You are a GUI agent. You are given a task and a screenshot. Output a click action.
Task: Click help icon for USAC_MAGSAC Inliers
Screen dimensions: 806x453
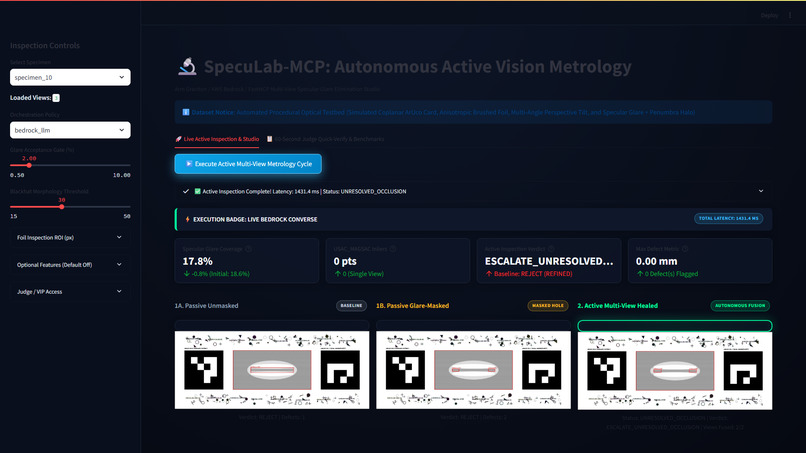tap(393, 249)
